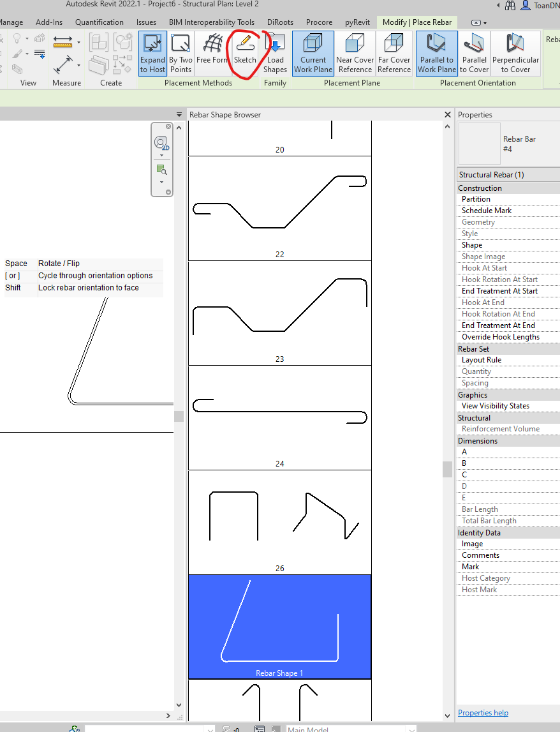Switch to the DiRoots tab
This screenshot has width=560, height=732.
(x=280, y=22)
